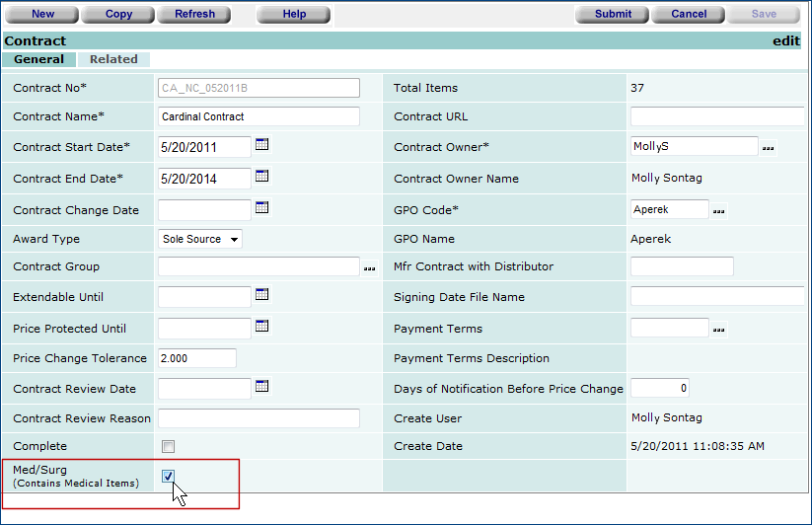Viewport: 812px width, 525px height.
Task: Open calendar for Price Protected Until
Action: (x=262, y=327)
